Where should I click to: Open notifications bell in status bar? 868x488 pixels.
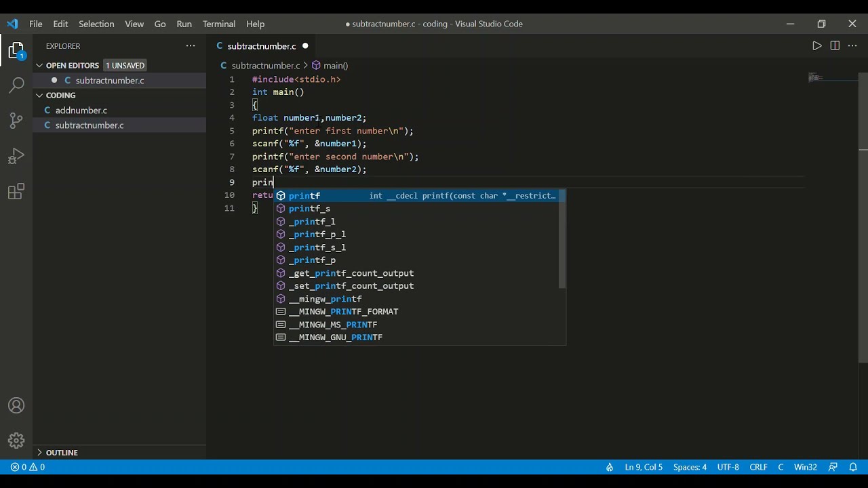pyautogui.click(x=853, y=467)
